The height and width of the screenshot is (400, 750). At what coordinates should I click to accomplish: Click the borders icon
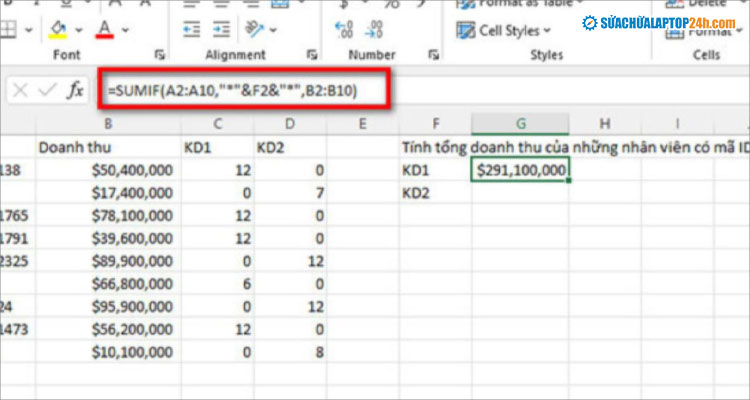coord(8,30)
